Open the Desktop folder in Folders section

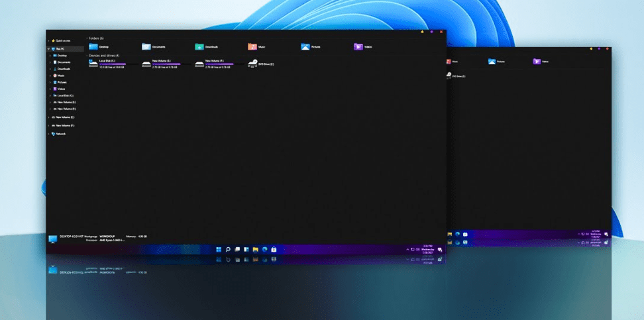[x=99, y=47]
